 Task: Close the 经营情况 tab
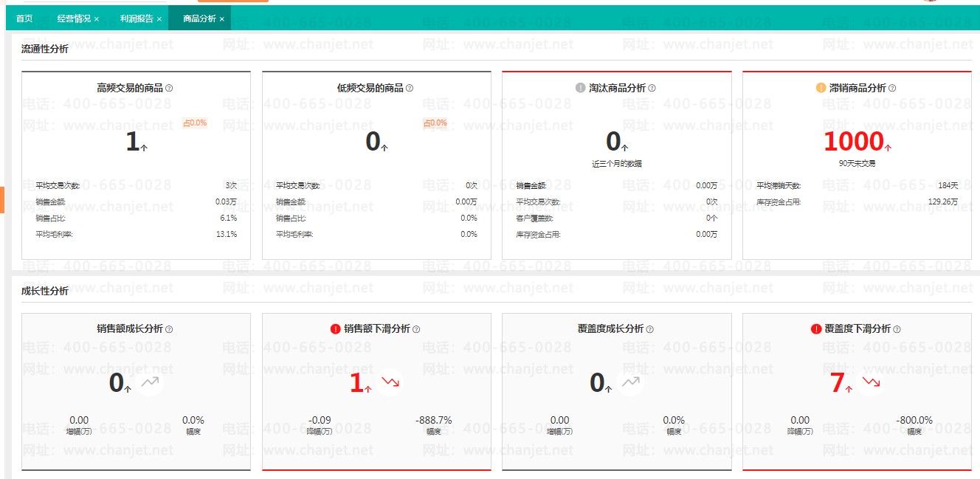pyautogui.click(x=97, y=19)
